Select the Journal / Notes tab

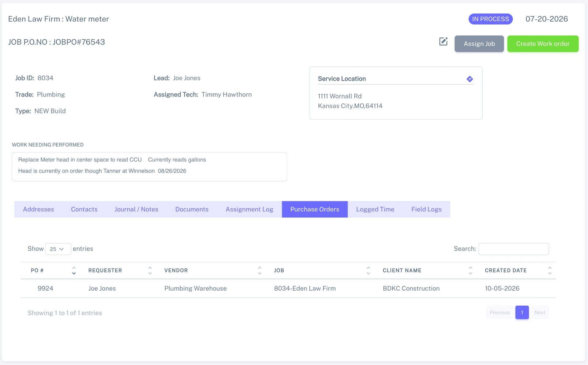[136, 209]
